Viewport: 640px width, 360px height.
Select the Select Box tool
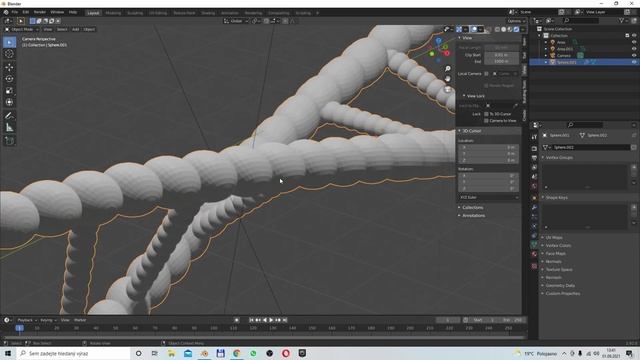[x=9, y=42]
